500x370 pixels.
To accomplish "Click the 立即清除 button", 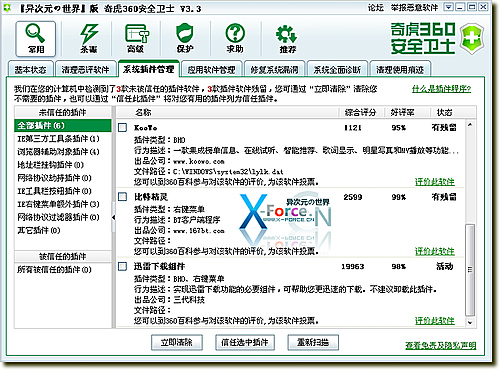I will pyautogui.click(x=177, y=342).
